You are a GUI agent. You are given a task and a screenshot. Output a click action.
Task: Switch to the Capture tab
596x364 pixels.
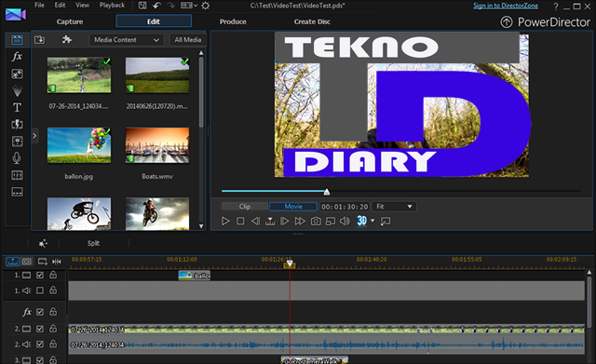(x=70, y=21)
